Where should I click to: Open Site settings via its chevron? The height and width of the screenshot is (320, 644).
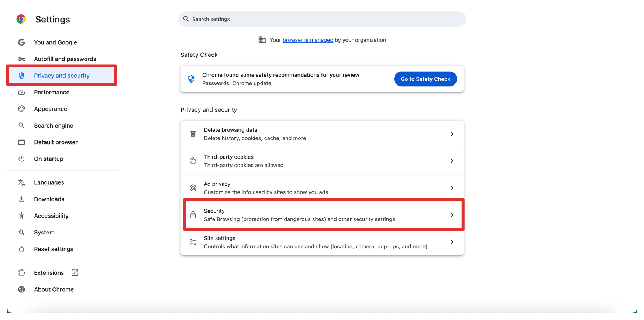click(452, 242)
